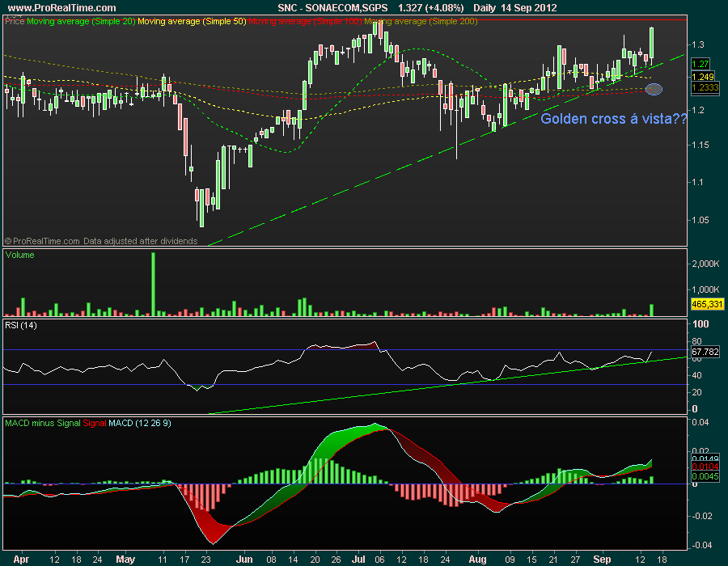728x566 pixels.
Task: Click the tallest green volume spike bar
Action: coord(153,284)
